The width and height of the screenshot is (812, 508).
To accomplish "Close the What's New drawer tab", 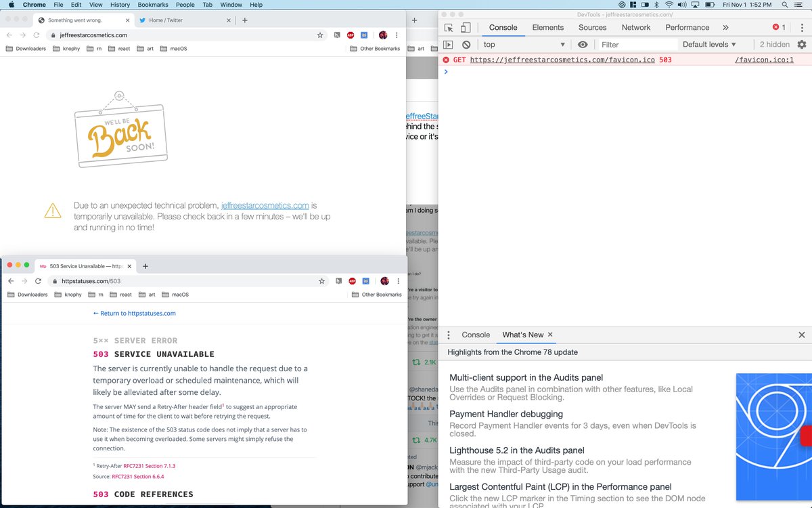I will (x=550, y=335).
